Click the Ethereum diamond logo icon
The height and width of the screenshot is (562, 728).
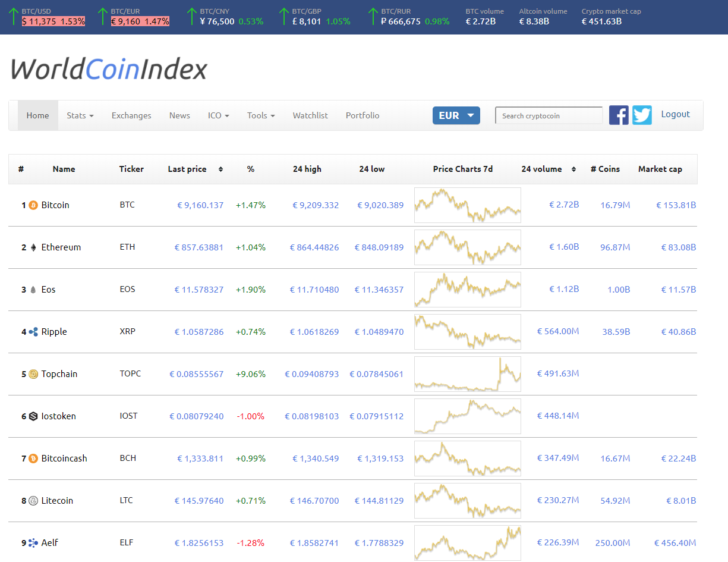(33, 247)
